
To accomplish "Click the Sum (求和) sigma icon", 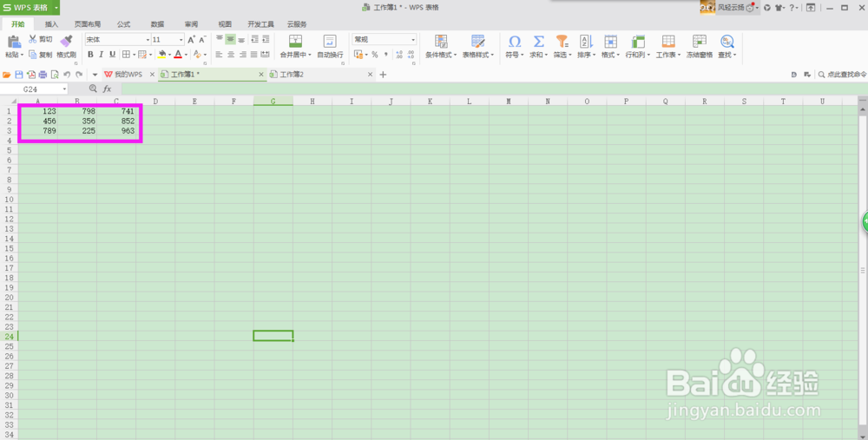I will tap(538, 42).
